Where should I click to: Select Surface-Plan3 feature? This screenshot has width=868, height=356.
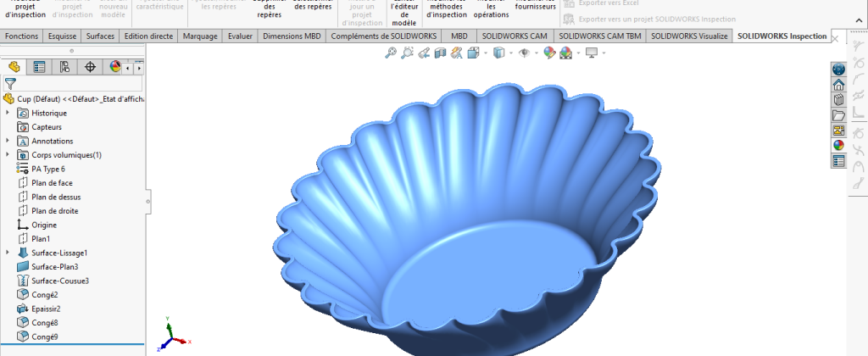47,267
